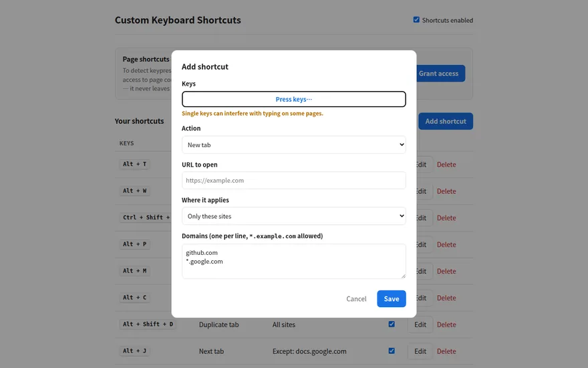Click the Alt + Shift + D key badge
This screenshot has height=368, width=588.
(x=148, y=324)
